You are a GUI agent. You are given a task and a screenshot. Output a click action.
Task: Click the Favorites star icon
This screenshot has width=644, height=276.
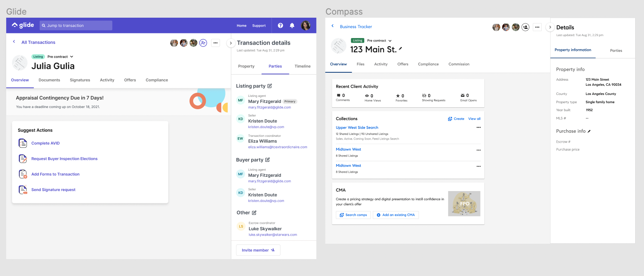398,96
